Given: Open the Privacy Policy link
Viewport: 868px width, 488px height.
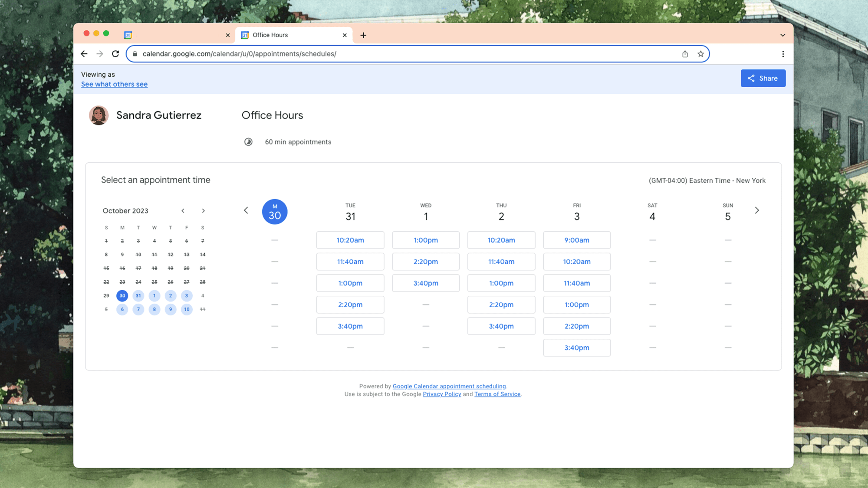Looking at the screenshot, I should [442, 394].
